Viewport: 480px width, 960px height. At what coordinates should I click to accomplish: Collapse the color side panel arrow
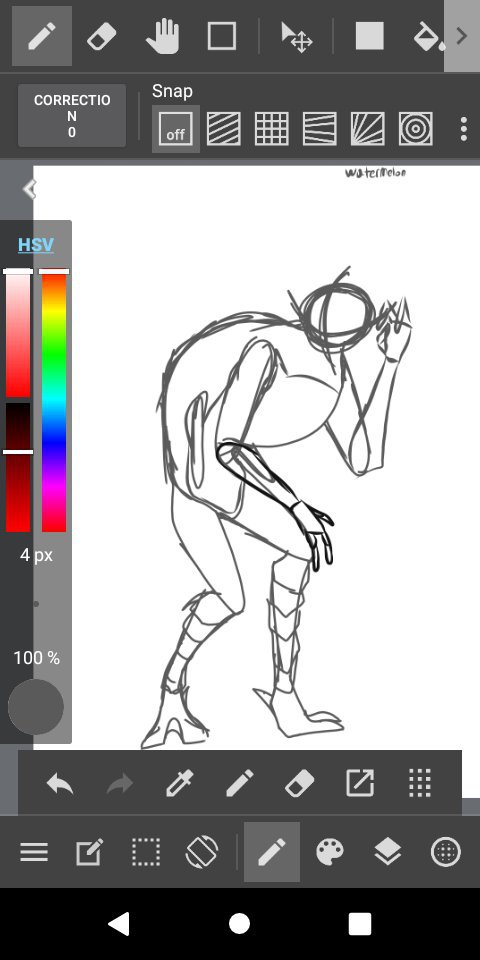point(29,189)
